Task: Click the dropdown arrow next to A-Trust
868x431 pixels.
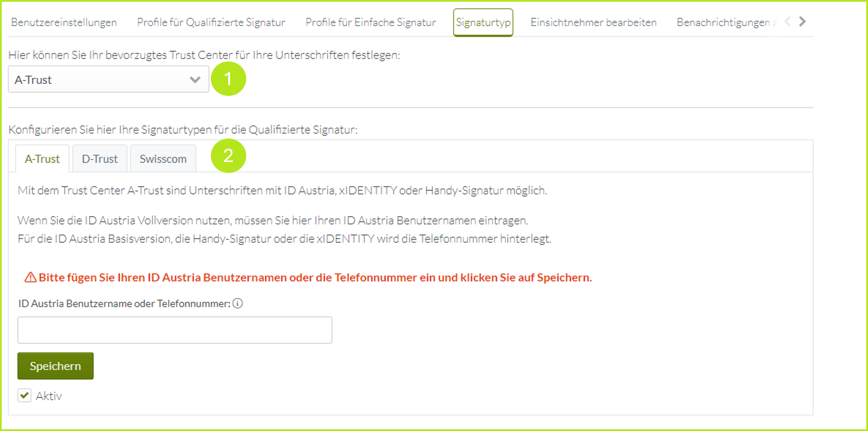Action: pos(195,80)
